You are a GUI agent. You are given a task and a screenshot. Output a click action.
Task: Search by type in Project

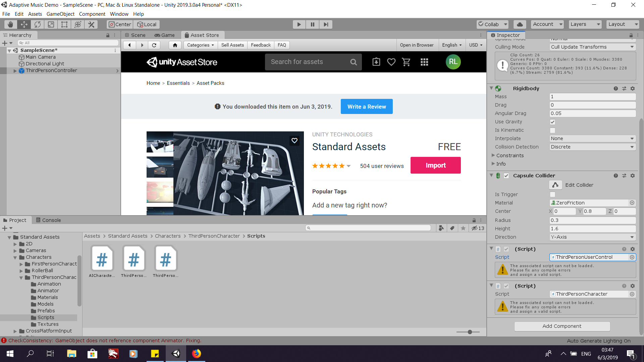(441, 228)
